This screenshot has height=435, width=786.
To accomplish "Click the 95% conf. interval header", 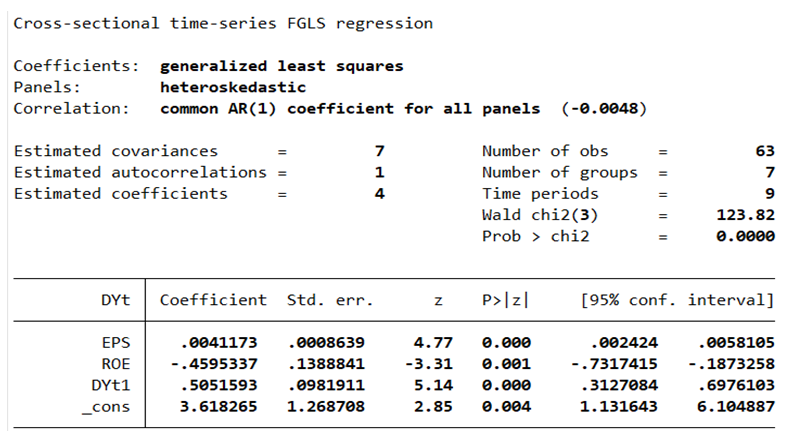I will pos(674,300).
